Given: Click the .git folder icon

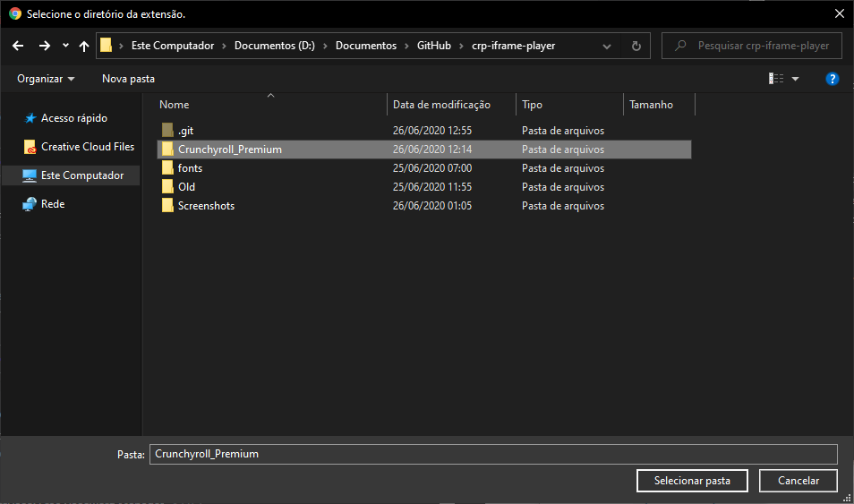Looking at the screenshot, I should 167,130.
